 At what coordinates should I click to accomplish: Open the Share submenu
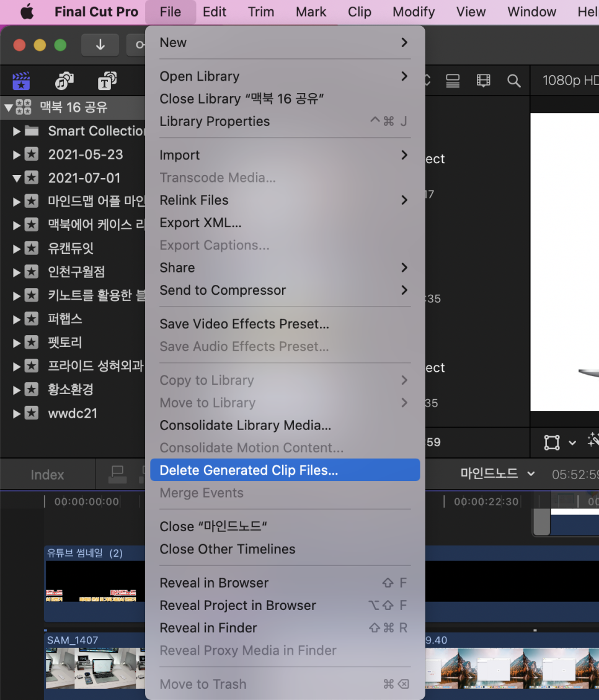[285, 267]
